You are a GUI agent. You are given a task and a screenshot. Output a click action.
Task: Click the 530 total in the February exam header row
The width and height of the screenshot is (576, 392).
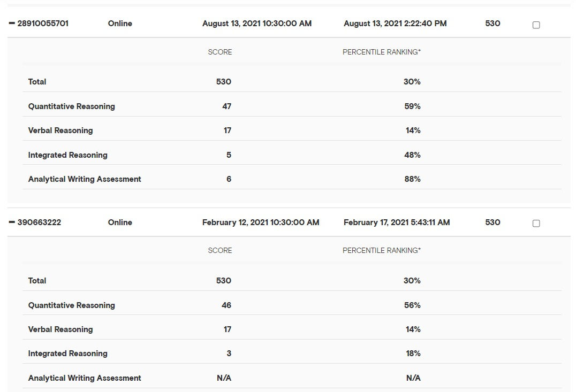click(492, 222)
